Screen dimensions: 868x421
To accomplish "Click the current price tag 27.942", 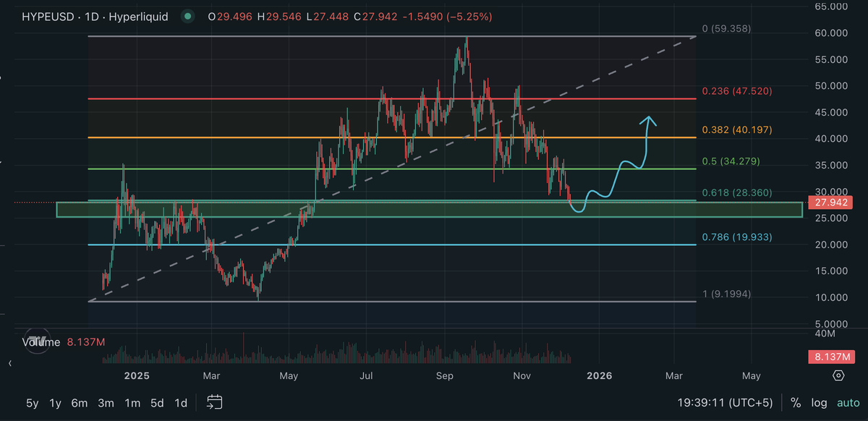I will (x=830, y=203).
